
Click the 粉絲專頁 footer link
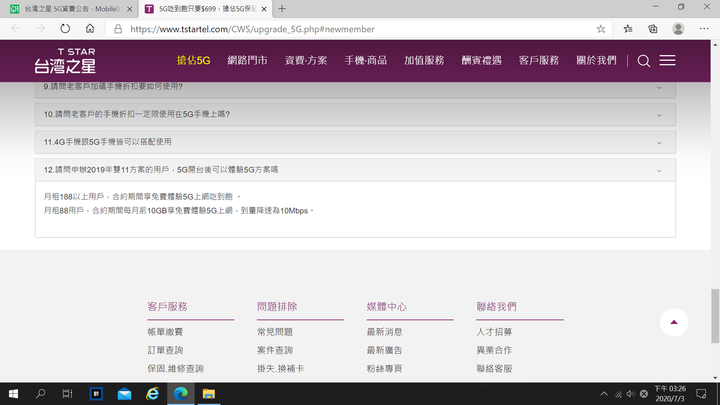(384, 368)
